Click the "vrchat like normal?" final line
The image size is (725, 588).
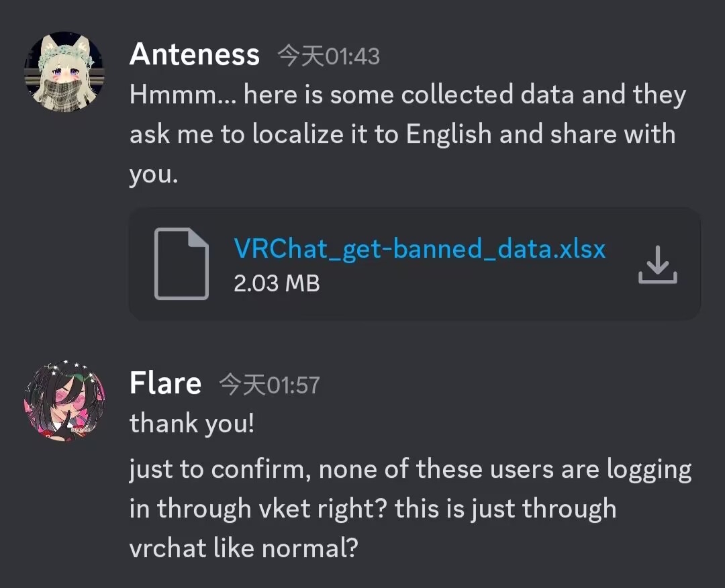[x=243, y=548]
